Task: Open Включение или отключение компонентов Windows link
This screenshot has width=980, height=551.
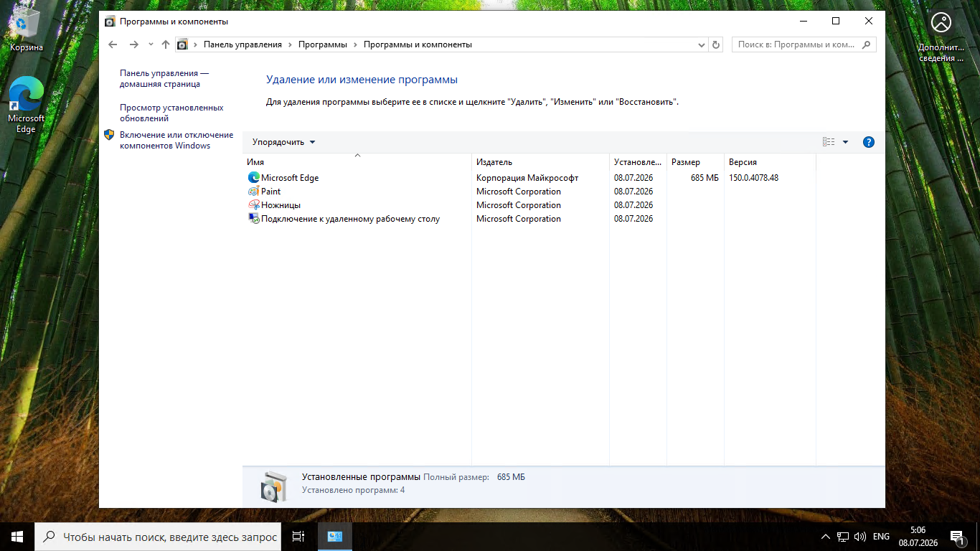Action: click(x=176, y=140)
